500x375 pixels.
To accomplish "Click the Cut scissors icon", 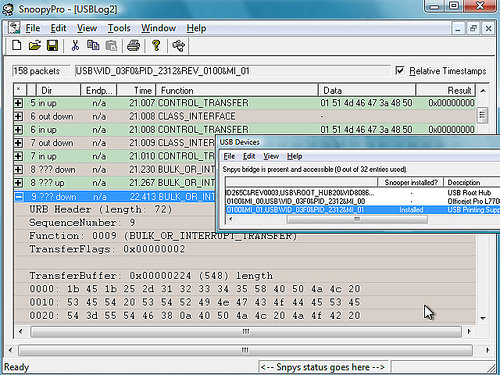I will click(x=75, y=45).
